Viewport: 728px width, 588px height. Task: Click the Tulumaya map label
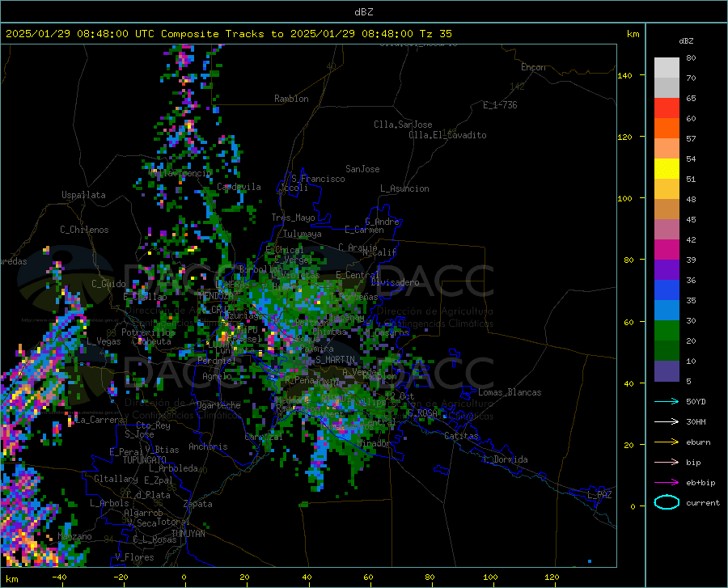point(303,234)
